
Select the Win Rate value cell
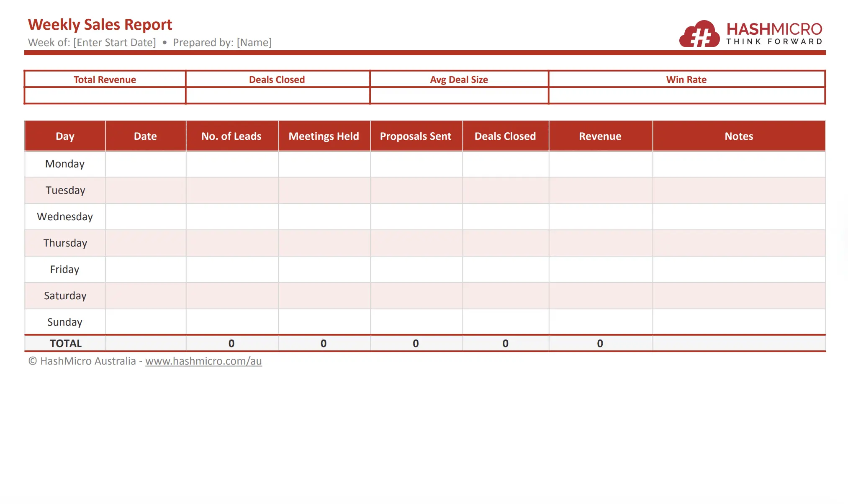point(686,95)
